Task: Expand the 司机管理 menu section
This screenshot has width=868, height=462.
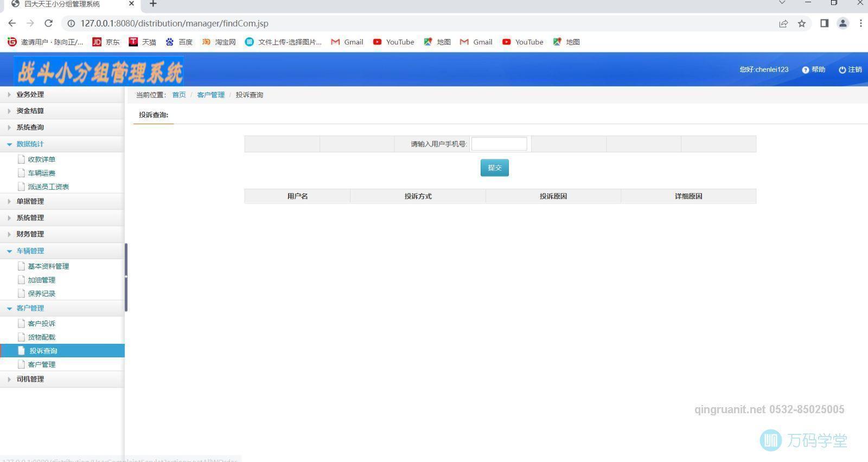Action: (62, 379)
